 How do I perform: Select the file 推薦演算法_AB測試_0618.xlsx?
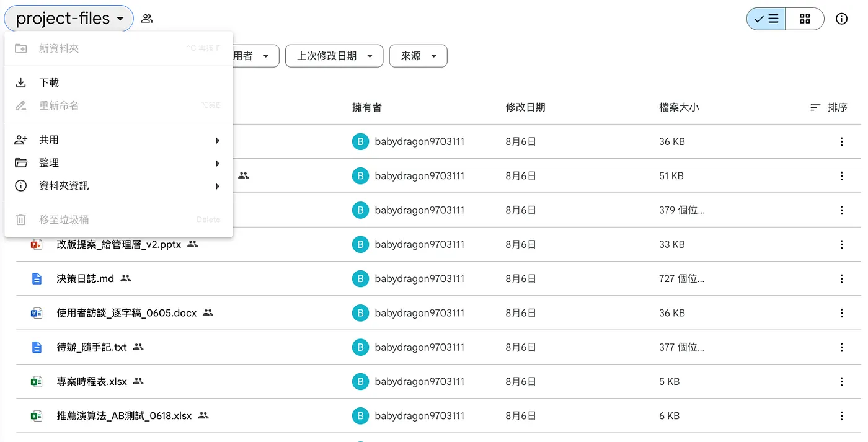tap(124, 416)
